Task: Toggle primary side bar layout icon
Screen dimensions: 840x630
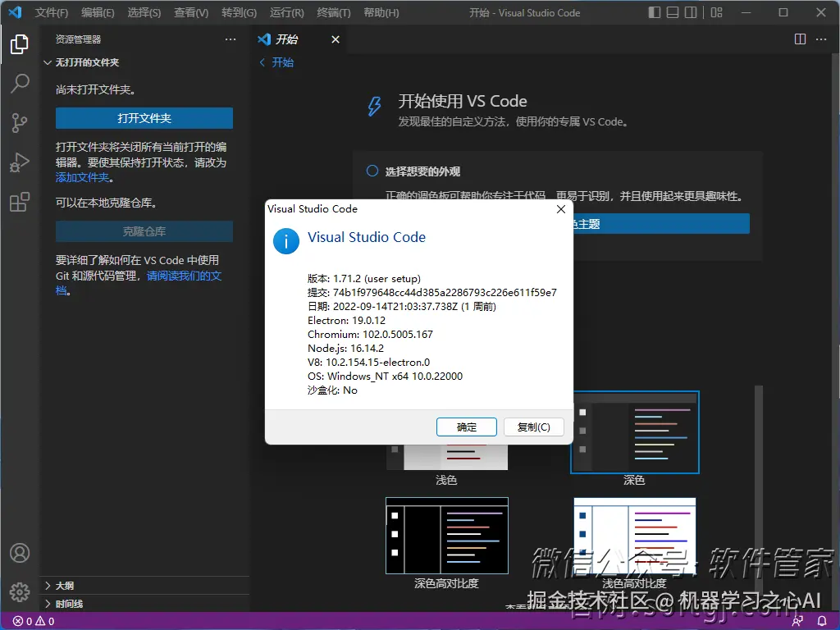Action: pyautogui.click(x=654, y=12)
